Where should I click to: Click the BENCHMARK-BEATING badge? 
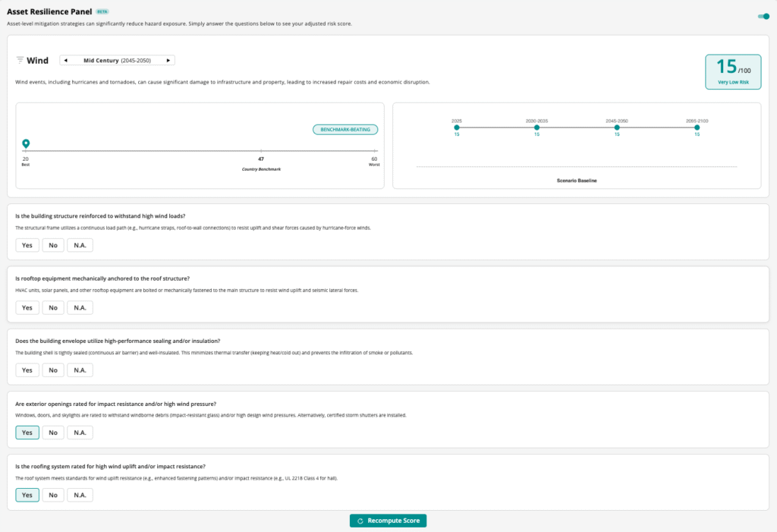point(345,130)
